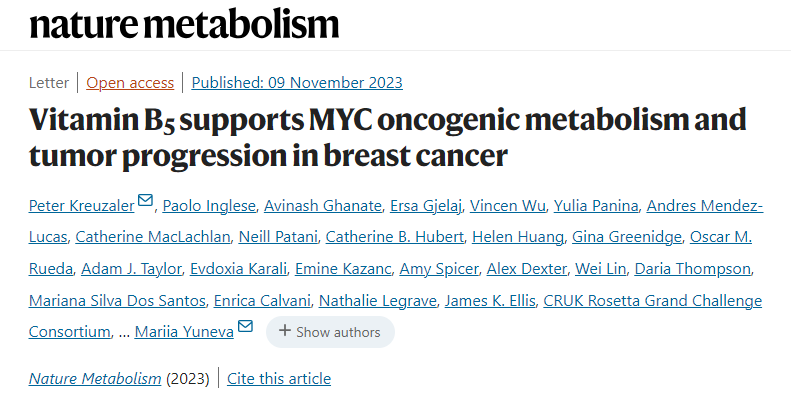The width and height of the screenshot is (791, 399).
Task: Click the envelope icon beside Mariia Yuneva
Action: (245, 326)
